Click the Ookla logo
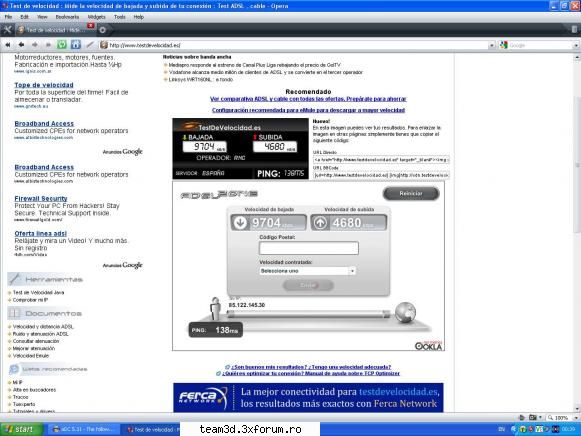 coord(428,346)
